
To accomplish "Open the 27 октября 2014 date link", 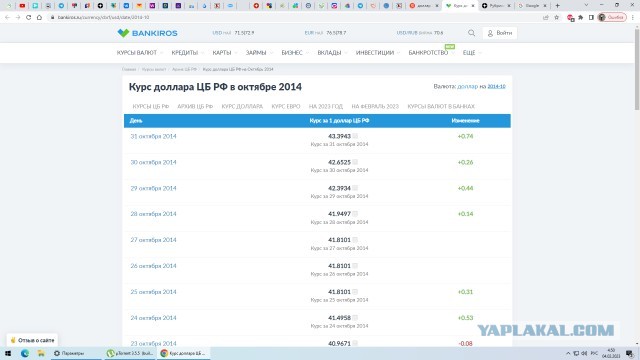I will pyautogui.click(x=153, y=240).
